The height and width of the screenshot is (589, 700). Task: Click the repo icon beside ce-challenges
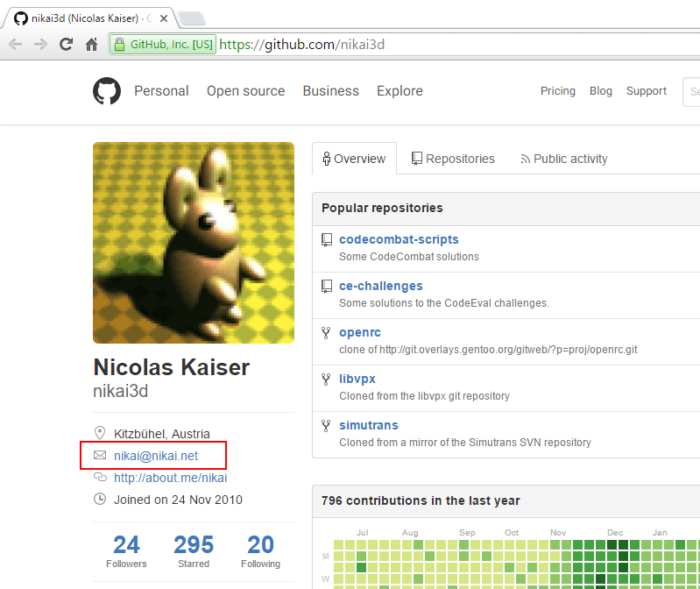327,287
